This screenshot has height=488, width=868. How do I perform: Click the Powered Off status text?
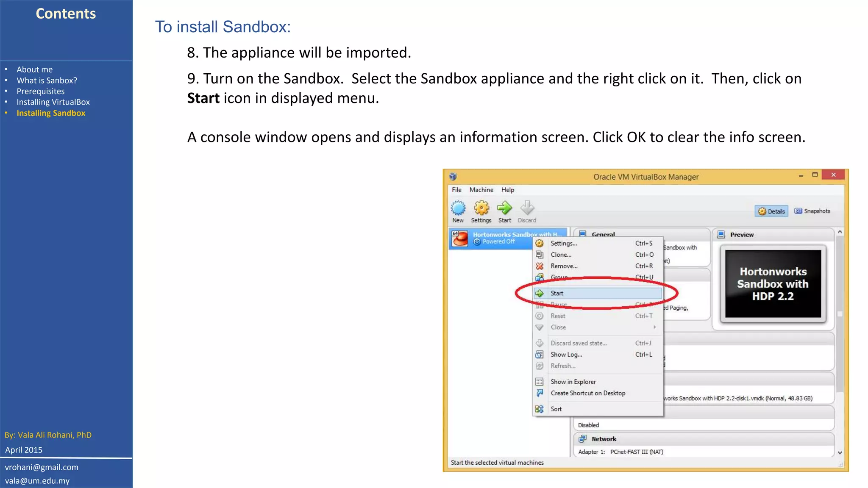[499, 241]
